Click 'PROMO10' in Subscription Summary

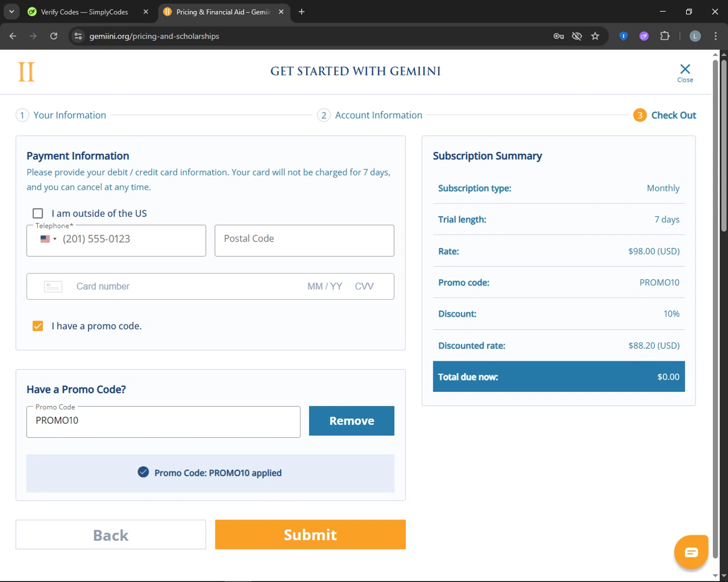[659, 283]
